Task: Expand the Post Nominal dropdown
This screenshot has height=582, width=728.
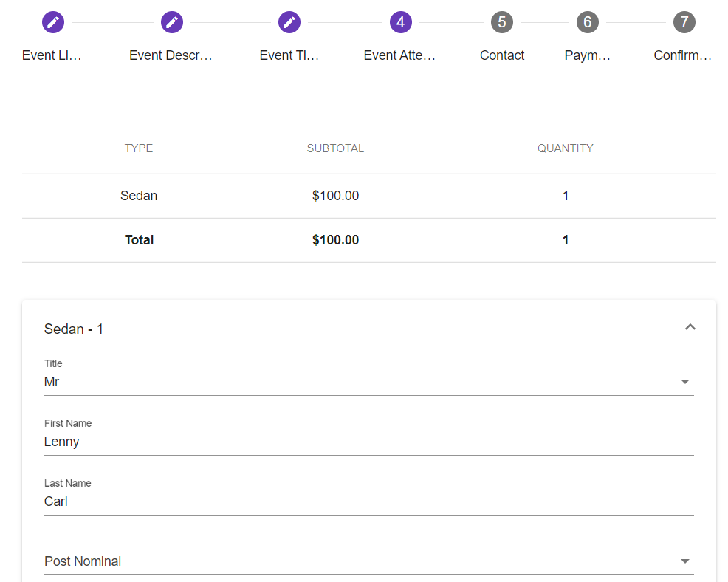Action: pyautogui.click(x=684, y=561)
